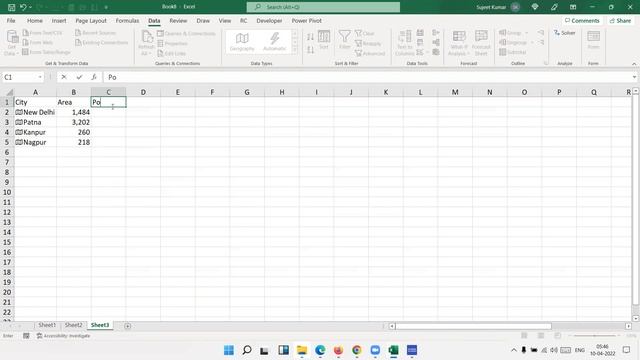Click Edit Links option
Viewport: 640px width, 360px height.
tap(171, 53)
